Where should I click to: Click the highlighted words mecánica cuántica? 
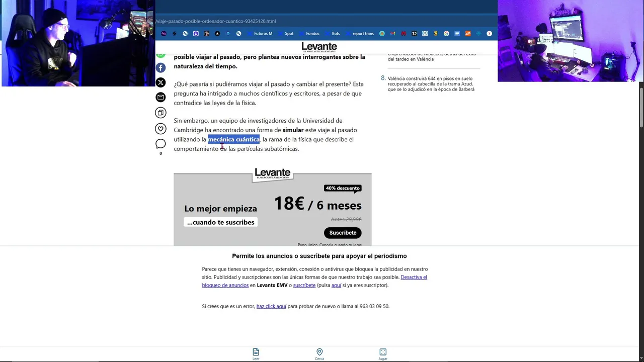234,139
